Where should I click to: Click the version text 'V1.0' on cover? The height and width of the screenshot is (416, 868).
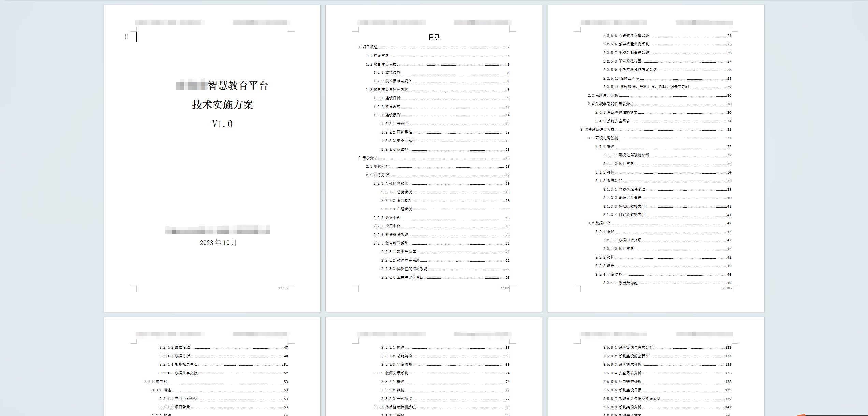point(222,124)
